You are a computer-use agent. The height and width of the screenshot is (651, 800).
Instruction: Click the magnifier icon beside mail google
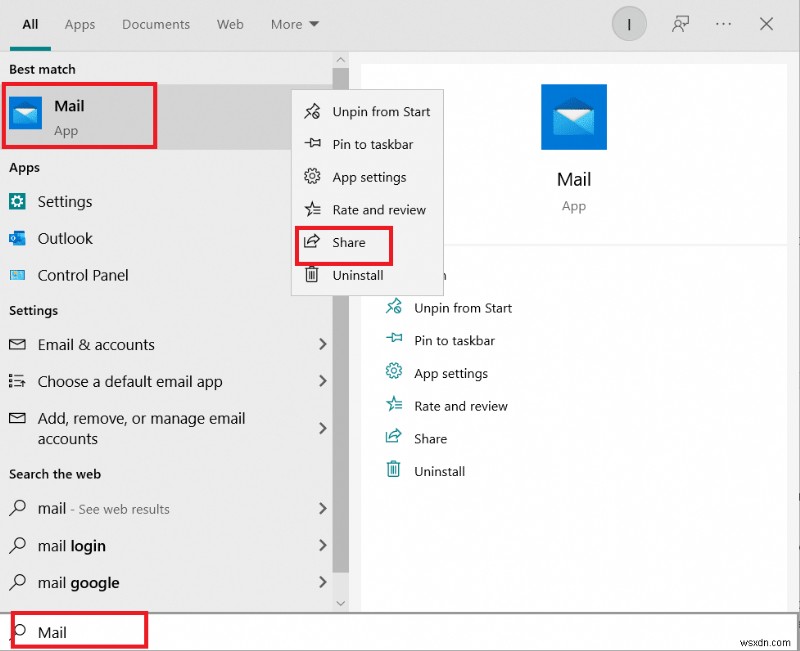(x=18, y=582)
